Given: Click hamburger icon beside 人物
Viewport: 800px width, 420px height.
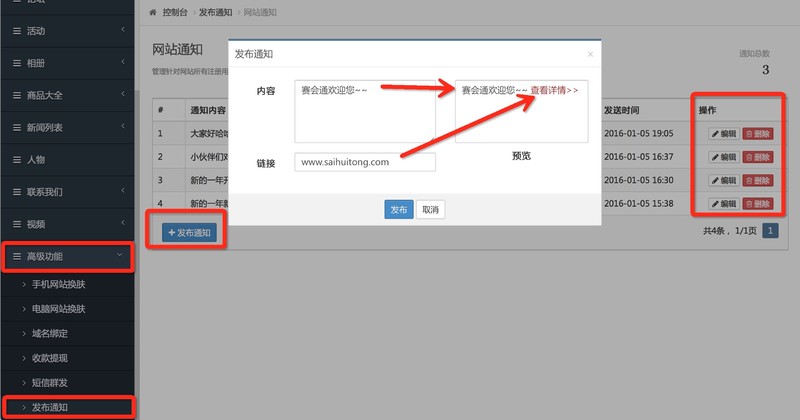Looking at the screenshot, I should click(x=17, y=160).
